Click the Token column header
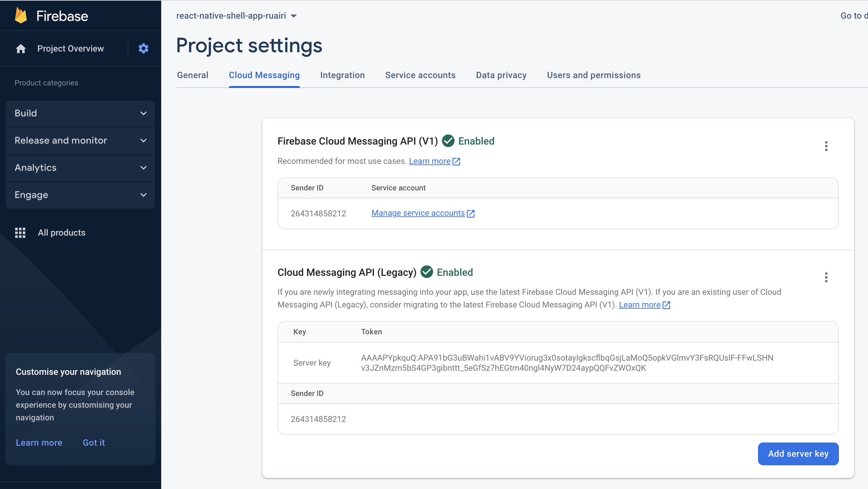 pos(372,332)
